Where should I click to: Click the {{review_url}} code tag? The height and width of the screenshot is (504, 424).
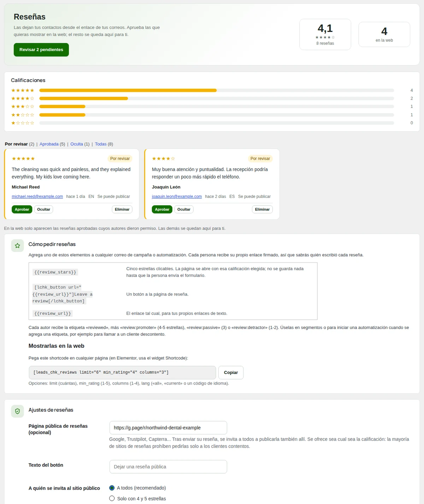coord(53,313)
